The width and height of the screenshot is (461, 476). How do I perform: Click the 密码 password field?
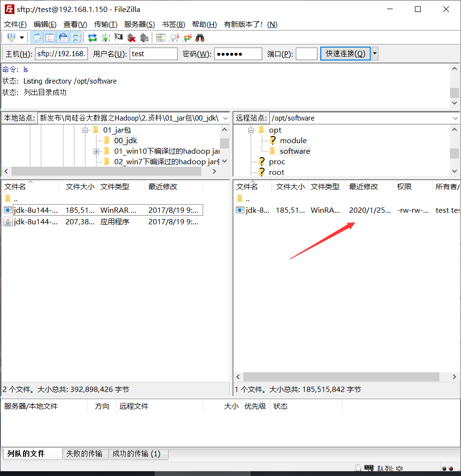(238, 54)
